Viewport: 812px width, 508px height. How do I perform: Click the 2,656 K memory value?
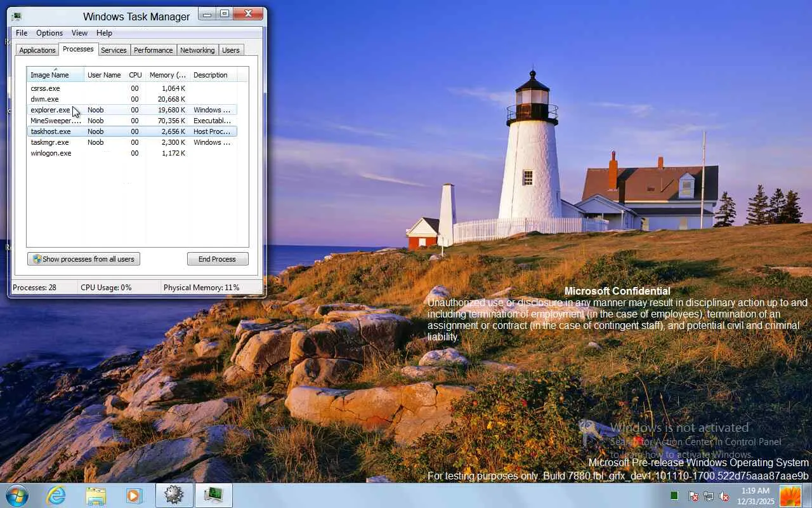(173, 131)
